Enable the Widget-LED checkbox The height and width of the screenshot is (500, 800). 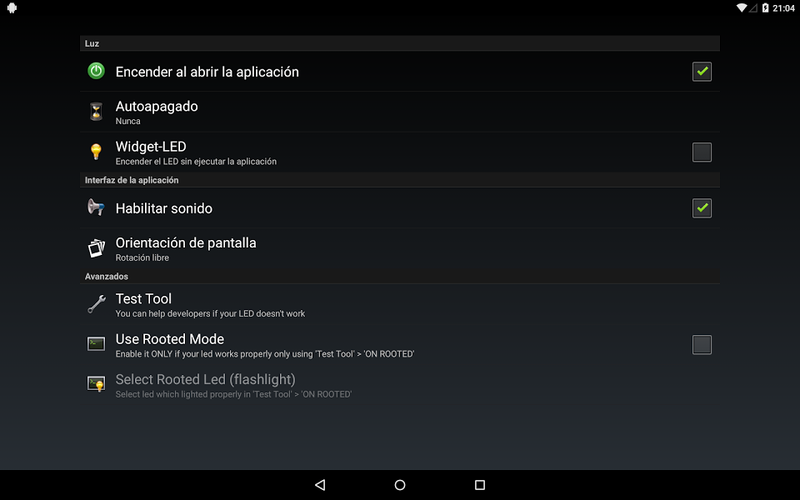click(x=702, y=152)
